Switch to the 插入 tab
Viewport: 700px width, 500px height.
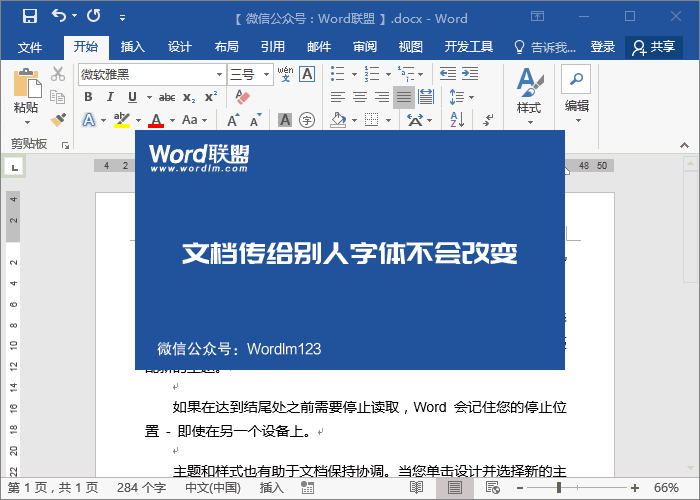133,47
